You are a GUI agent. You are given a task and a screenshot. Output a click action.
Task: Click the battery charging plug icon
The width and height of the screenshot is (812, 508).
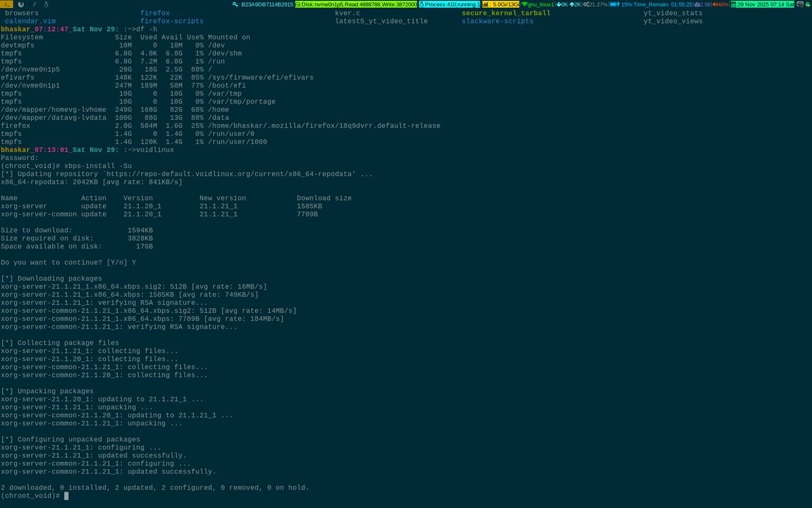click(616, 3)
